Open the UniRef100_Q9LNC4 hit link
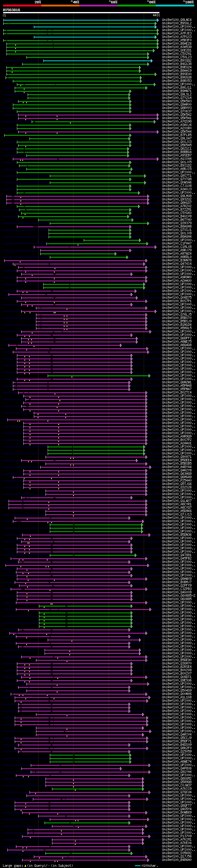 pyautogui.click(x=177, y=20)
